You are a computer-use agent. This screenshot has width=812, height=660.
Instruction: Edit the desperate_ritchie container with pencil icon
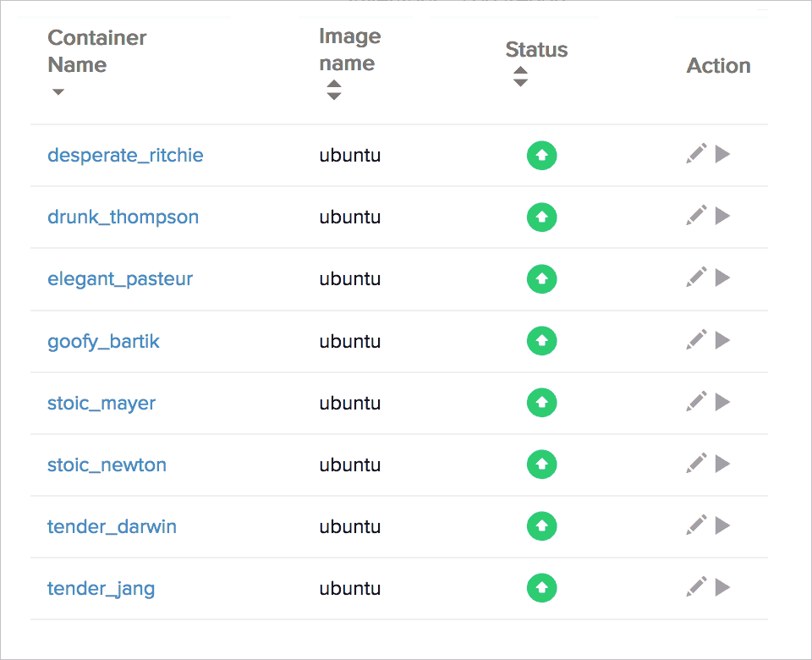click(696, 154)
